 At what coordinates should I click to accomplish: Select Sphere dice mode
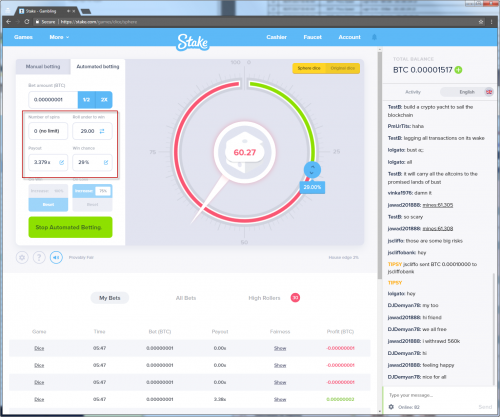309,68
